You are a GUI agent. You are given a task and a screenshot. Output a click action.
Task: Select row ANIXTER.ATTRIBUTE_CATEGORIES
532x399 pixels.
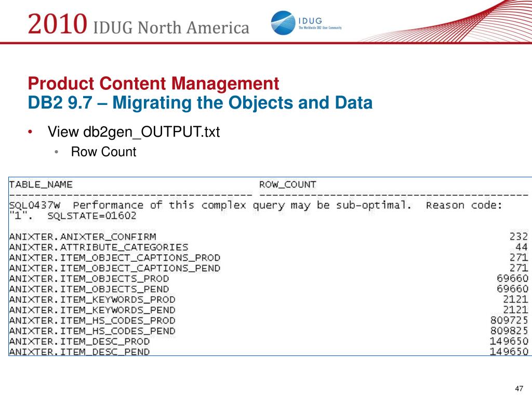269,247
